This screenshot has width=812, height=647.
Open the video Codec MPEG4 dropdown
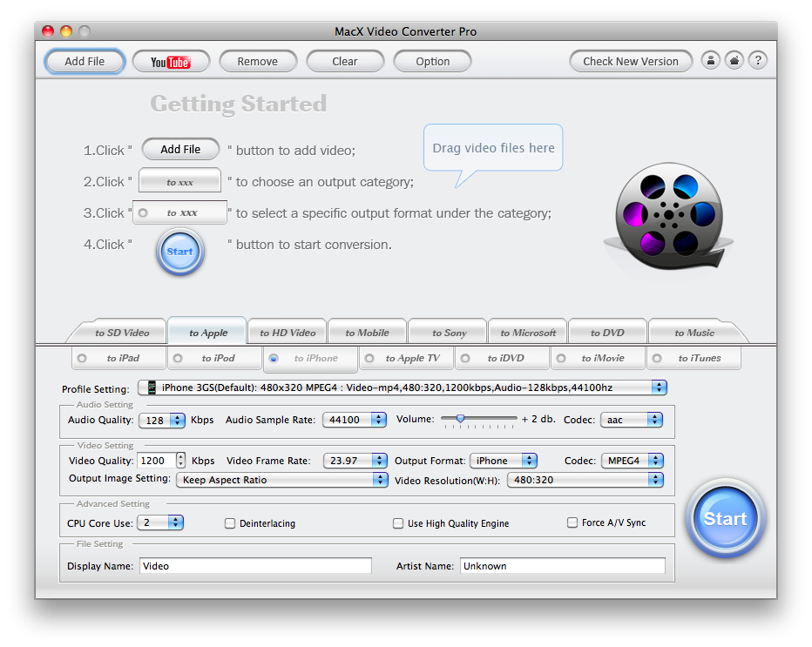coord(633,461)
